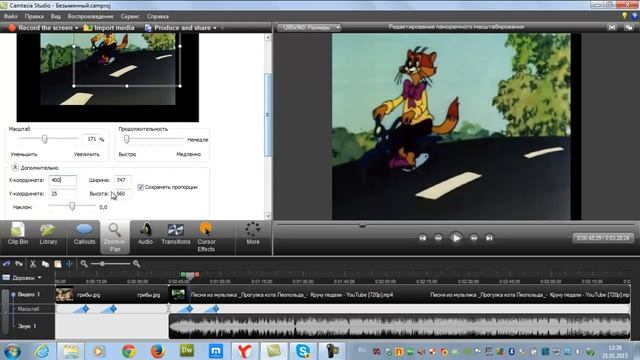Open Produce and share dropdown arrow

point(215,28)
